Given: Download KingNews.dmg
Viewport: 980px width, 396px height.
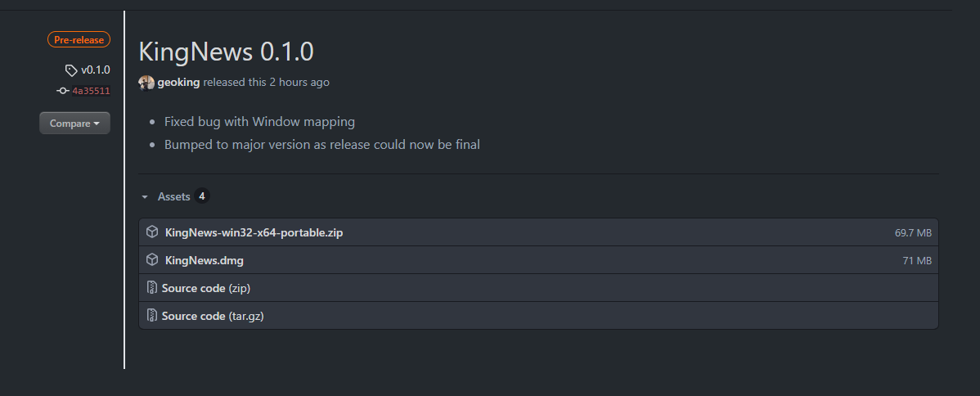Looking at the screenshot, I should click(x=205, y=260).
